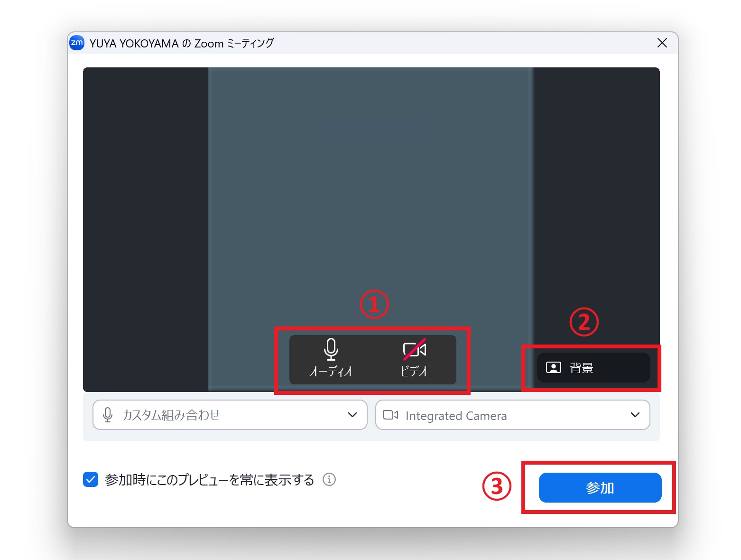Toggle audio by clicking the オーディオ label
The width and height of the screenshot is (741, 560).
pos(331,371)
